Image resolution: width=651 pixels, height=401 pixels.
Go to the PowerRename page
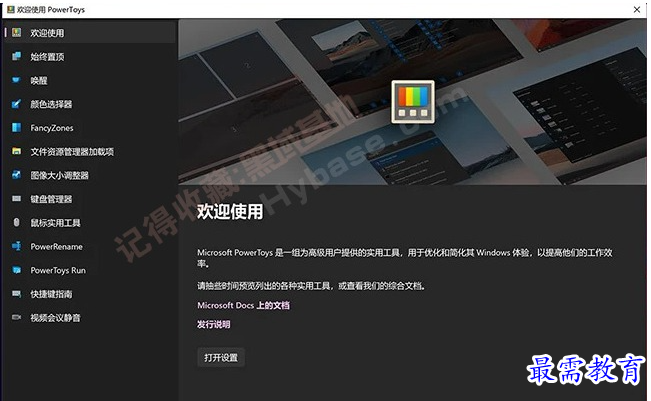(x=91, y=246)
